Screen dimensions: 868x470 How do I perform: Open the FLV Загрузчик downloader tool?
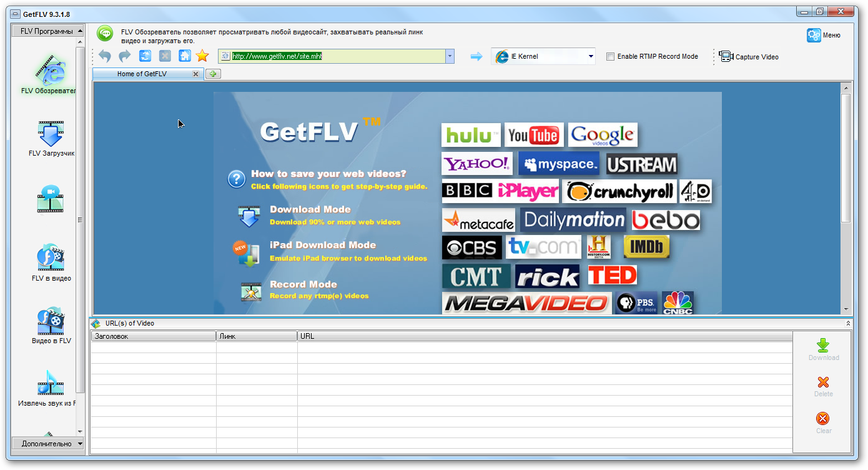(x=51, y=139)
